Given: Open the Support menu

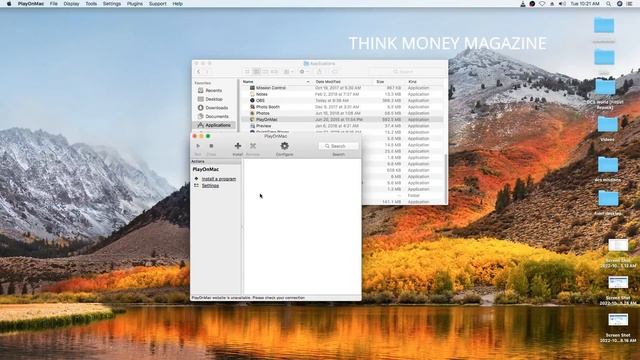Looking at the screenshot, I should click(158, 4).
